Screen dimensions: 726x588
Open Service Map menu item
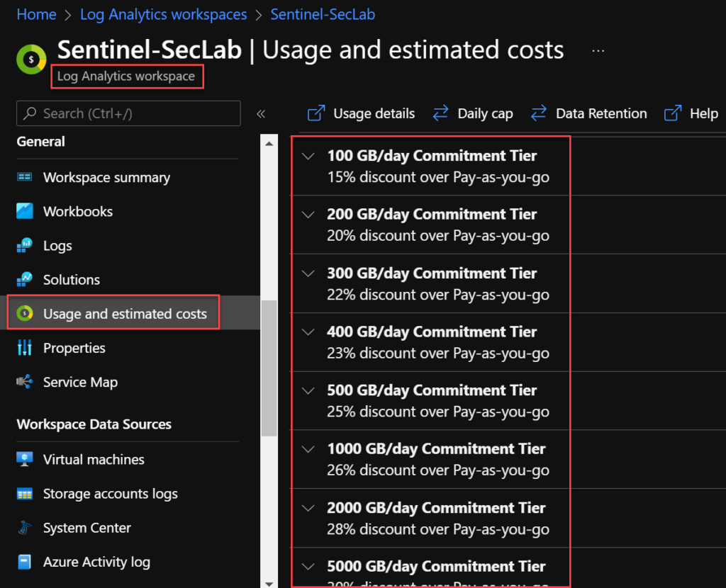80,382
